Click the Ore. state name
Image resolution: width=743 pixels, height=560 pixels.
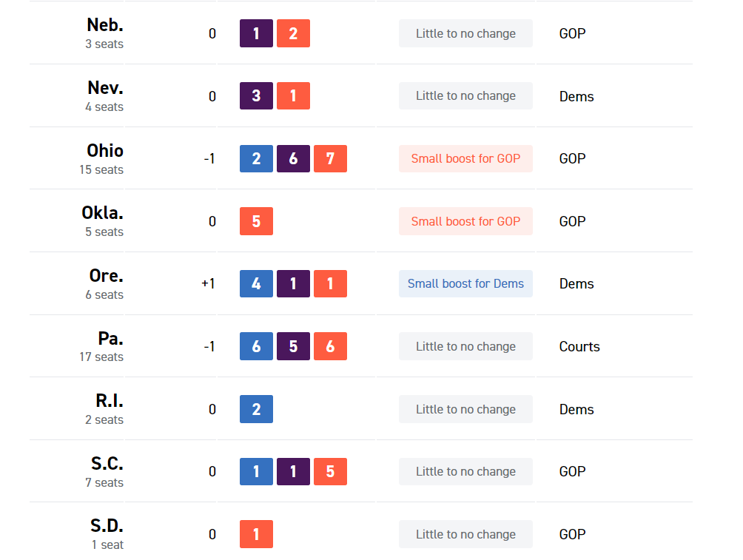coord(106,276)
